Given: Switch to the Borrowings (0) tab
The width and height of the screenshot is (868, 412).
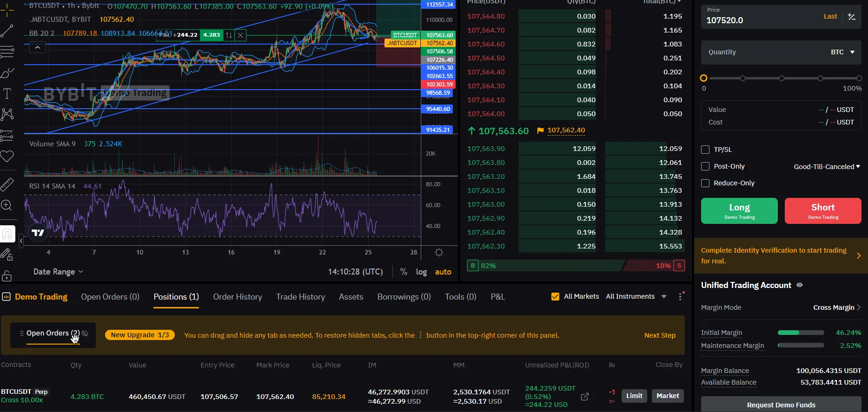Looking at the screenshot, I should (x=404, y=297).
